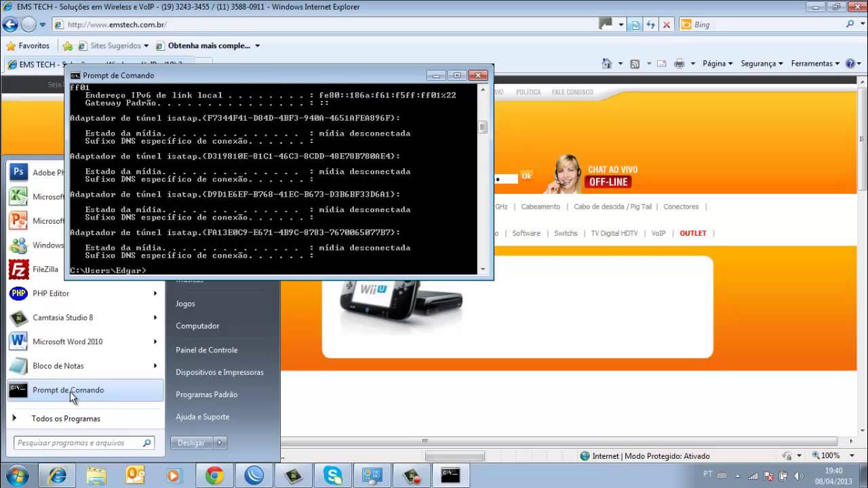The width and height of the screenshot is (868, 488).
Task: Open Computador in Start menu
Action: [x=197, y=326]
